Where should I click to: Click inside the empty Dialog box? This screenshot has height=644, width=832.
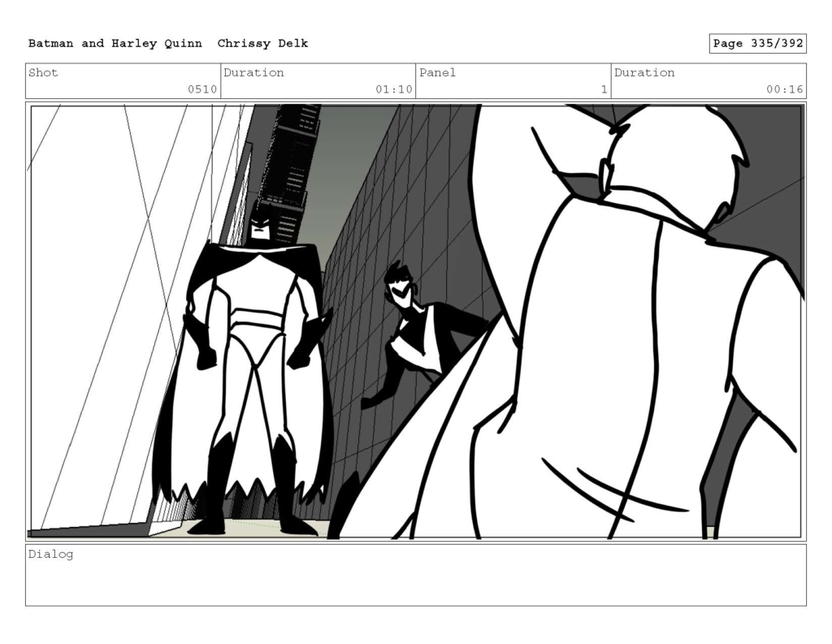pos(416,575)
